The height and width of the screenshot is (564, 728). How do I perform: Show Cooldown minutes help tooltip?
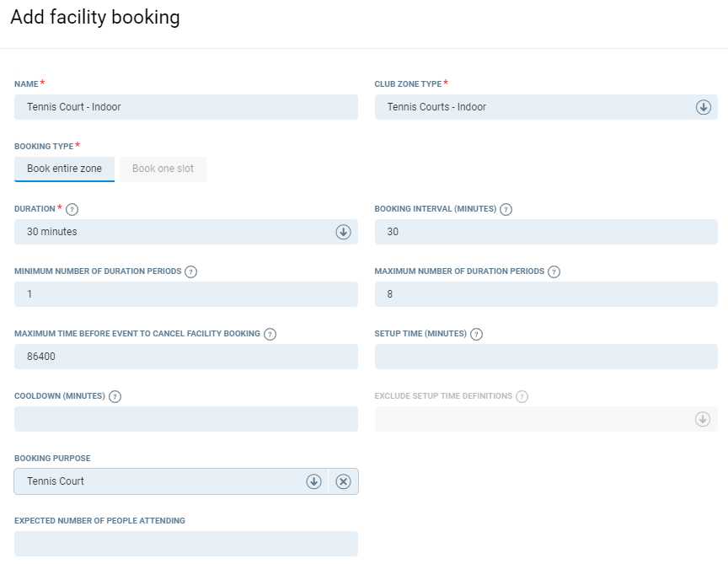115,396
